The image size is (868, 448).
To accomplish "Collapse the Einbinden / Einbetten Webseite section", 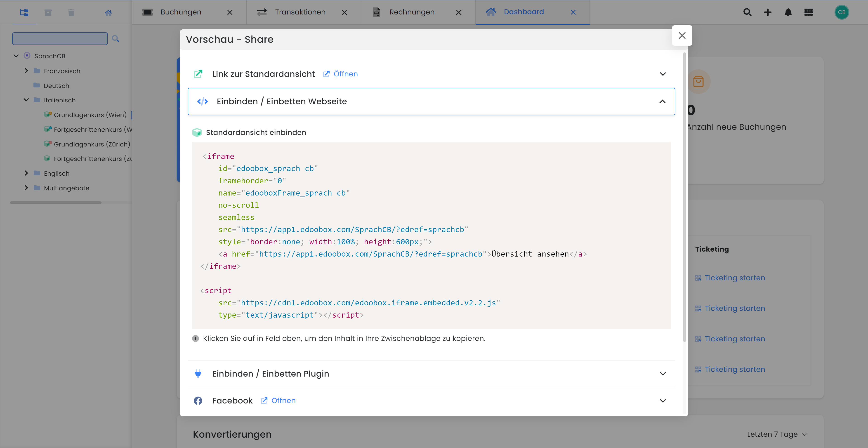I will tap(662, 101).
